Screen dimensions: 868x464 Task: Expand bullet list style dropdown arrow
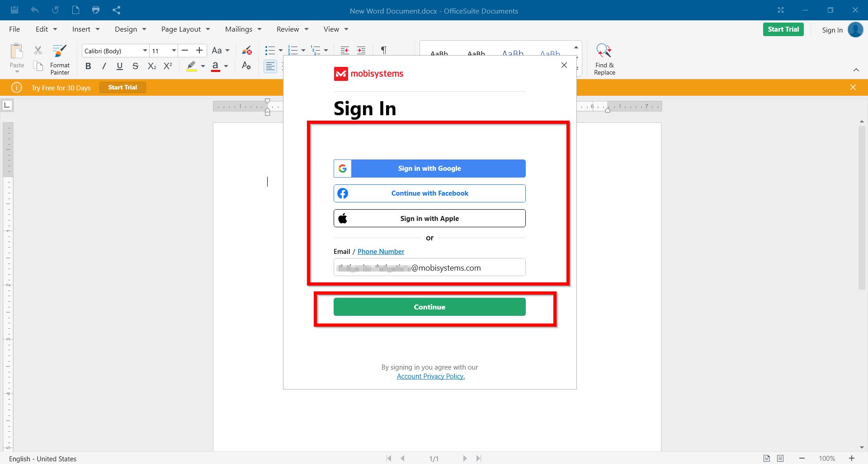tap(280, 51)
